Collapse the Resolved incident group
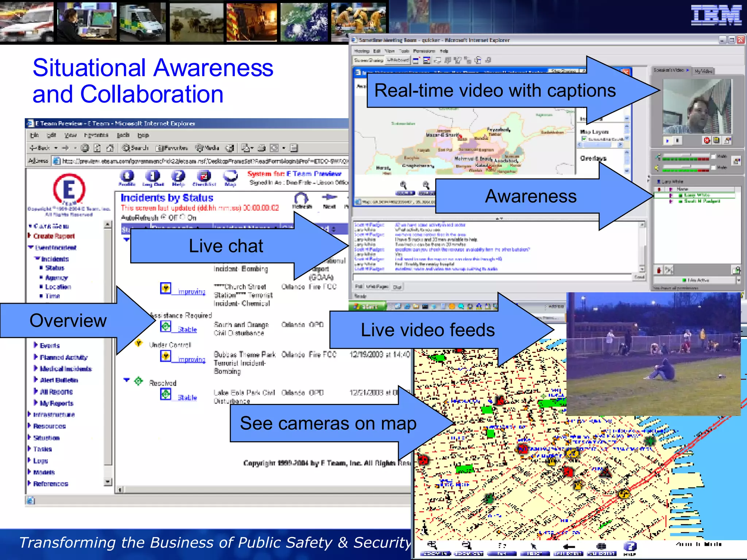 click(127, 380)
